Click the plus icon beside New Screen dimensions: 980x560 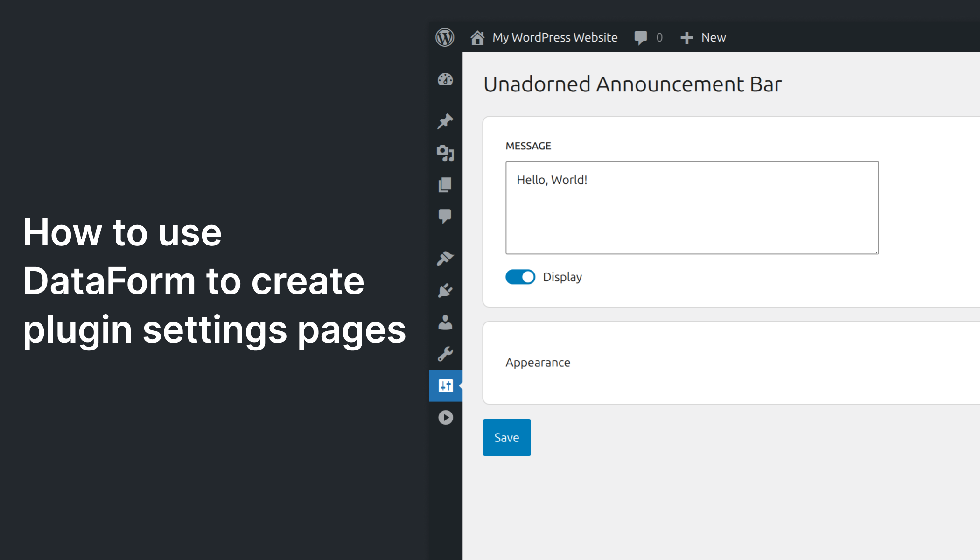pyautogui.click(x=686, y=38)
